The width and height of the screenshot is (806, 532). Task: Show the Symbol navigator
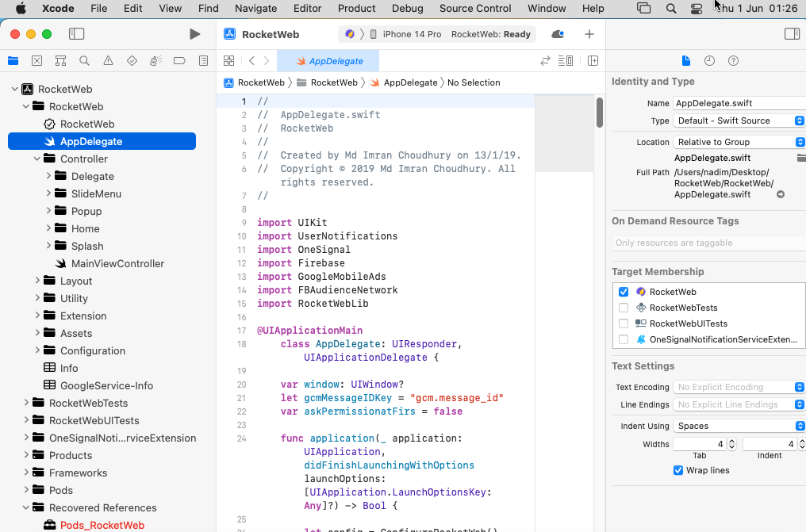(60, 60)
